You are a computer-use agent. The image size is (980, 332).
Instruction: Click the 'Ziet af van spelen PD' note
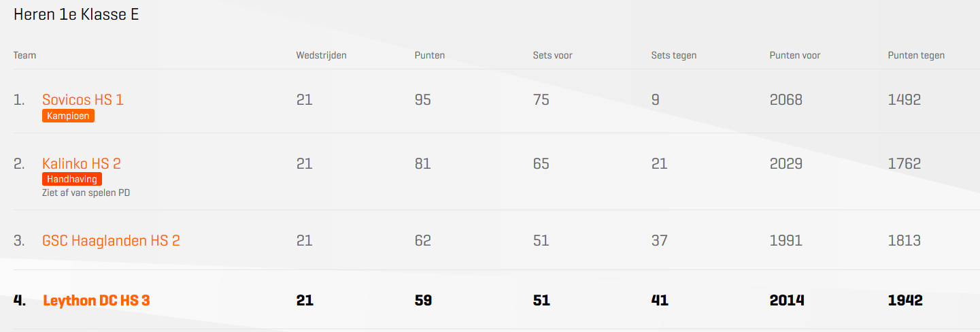86,193
